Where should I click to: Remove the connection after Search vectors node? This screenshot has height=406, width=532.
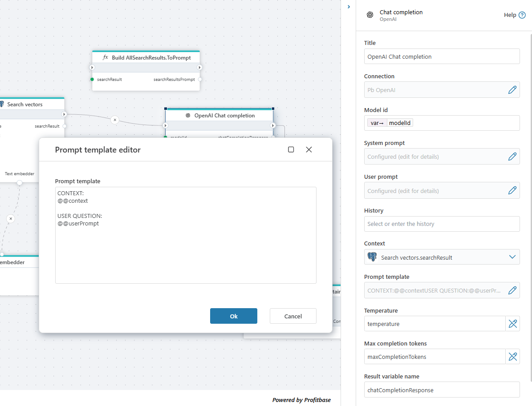click(115, 120)
